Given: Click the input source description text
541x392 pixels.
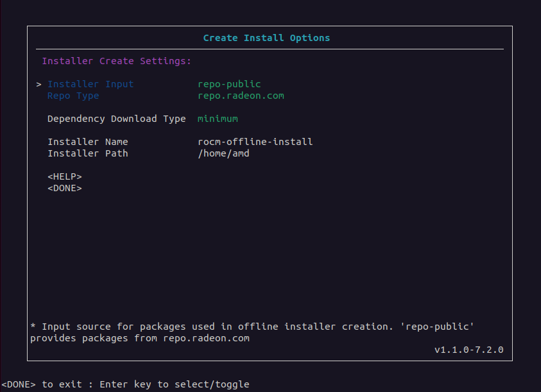Looking at the screenshot, I should tap(252, 327).
